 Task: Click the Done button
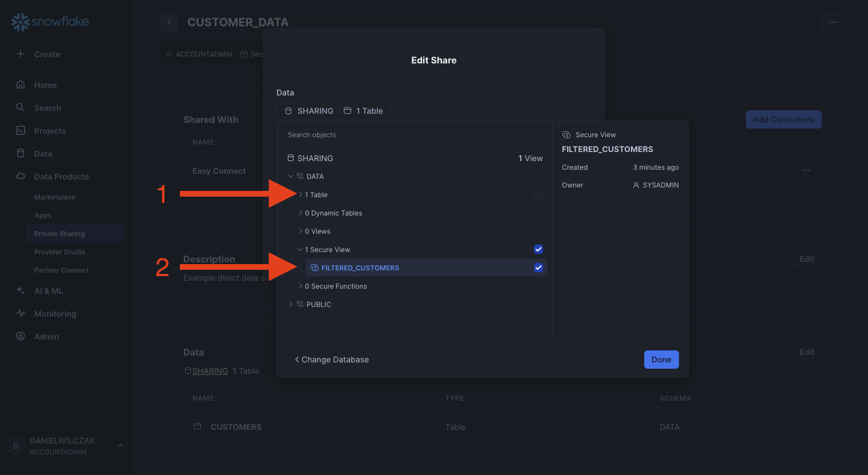coord(661,360)
